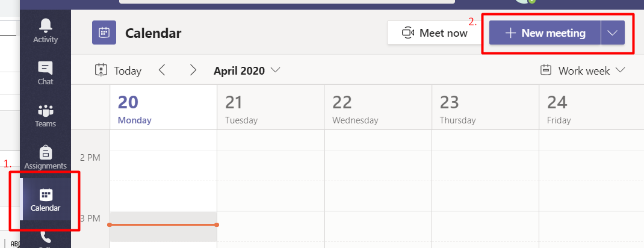The width and height of the screenshot is (644, 248).
Task: Jump to Today in calendar
Action: (118, 70)
